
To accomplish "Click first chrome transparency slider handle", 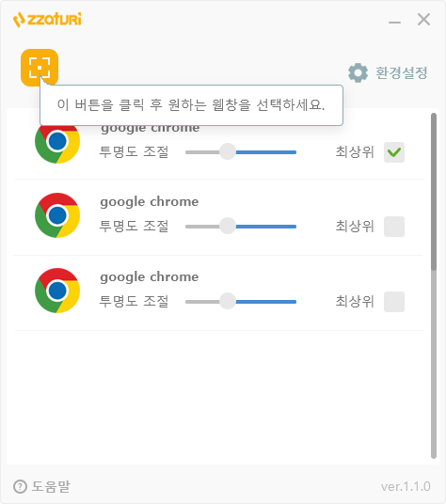I will pos(228,151).
